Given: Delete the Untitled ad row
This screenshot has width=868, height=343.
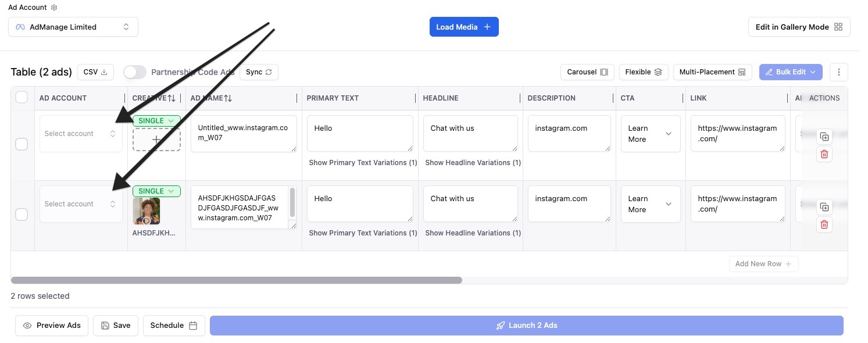Looking at the screenshot, I should pyautogui.click(x=824, y=154).
